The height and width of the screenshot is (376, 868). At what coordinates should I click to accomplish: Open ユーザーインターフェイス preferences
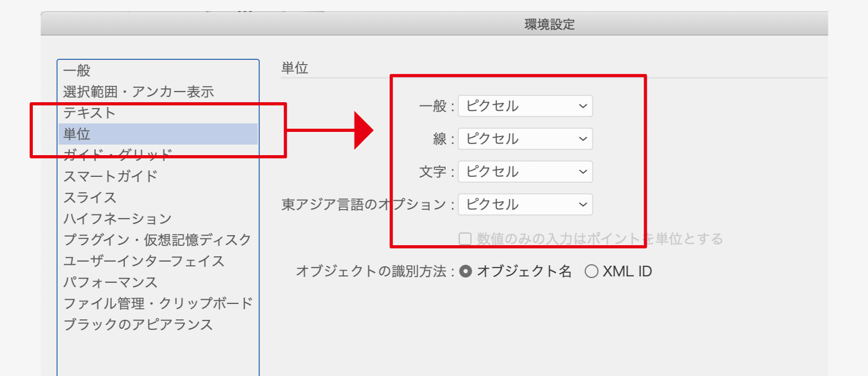click(144, 261)
